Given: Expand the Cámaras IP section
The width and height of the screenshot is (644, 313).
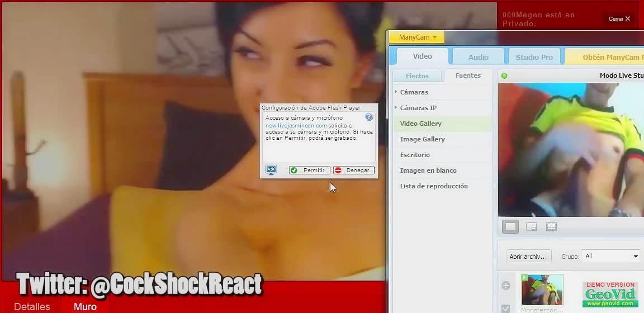Looking at the screenshot, I should coord(418,108).
